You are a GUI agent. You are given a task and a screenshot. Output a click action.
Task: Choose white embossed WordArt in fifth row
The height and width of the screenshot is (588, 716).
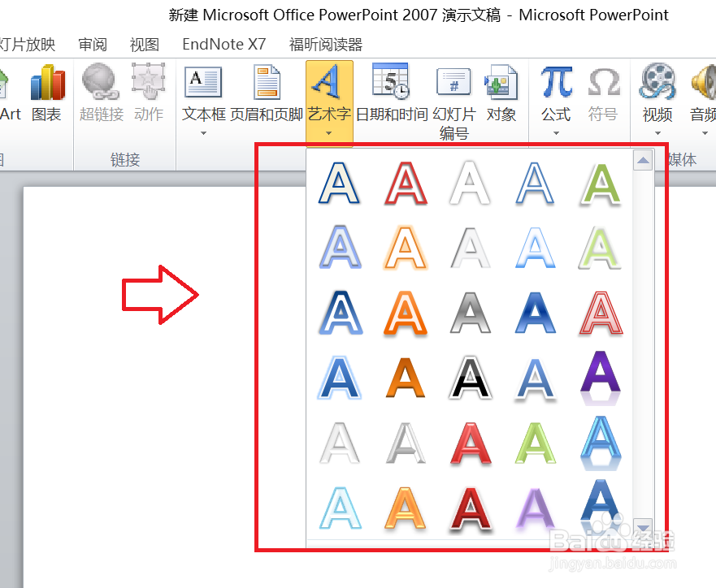340,443
